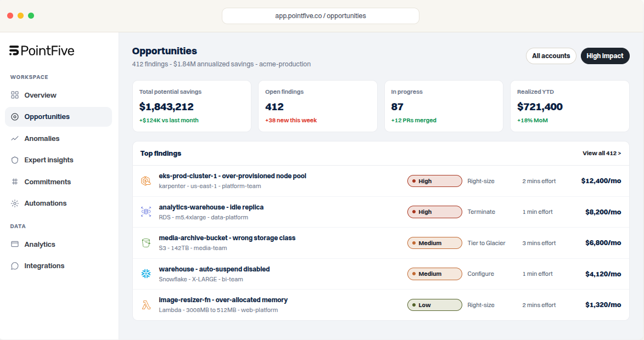
Task: Click the Commitments hash icon
Action: (x=15, y=182)
